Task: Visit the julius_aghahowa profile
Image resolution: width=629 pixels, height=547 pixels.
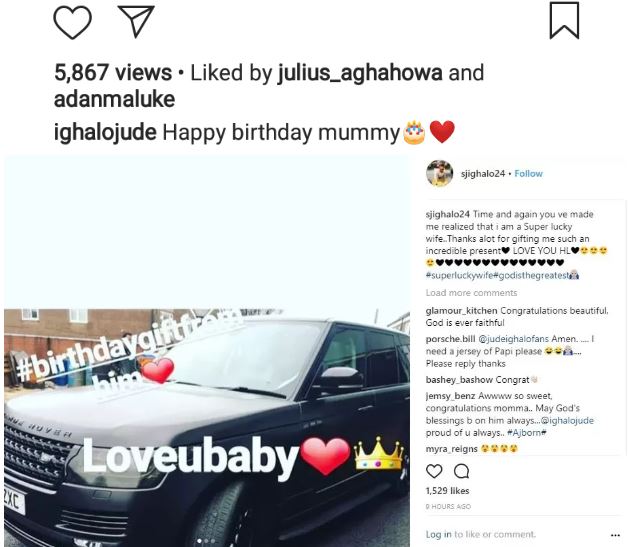Action: click(360, 73)
